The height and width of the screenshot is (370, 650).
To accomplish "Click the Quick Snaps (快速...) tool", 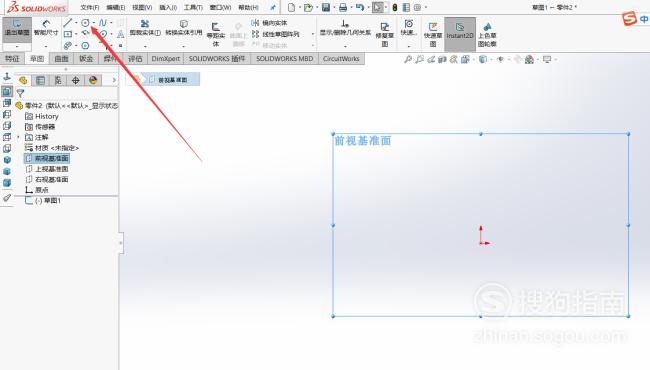I will pyautogui.click(x=408, y=28).
